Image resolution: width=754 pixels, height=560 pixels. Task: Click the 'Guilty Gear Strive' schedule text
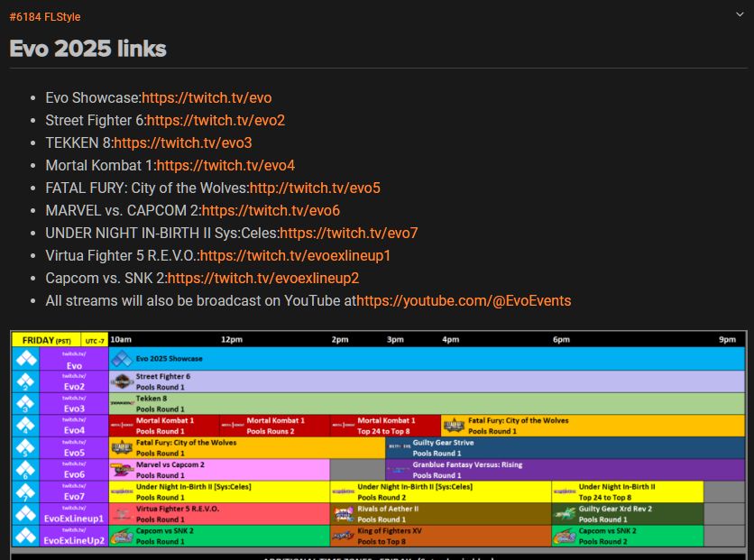(443, 443)
